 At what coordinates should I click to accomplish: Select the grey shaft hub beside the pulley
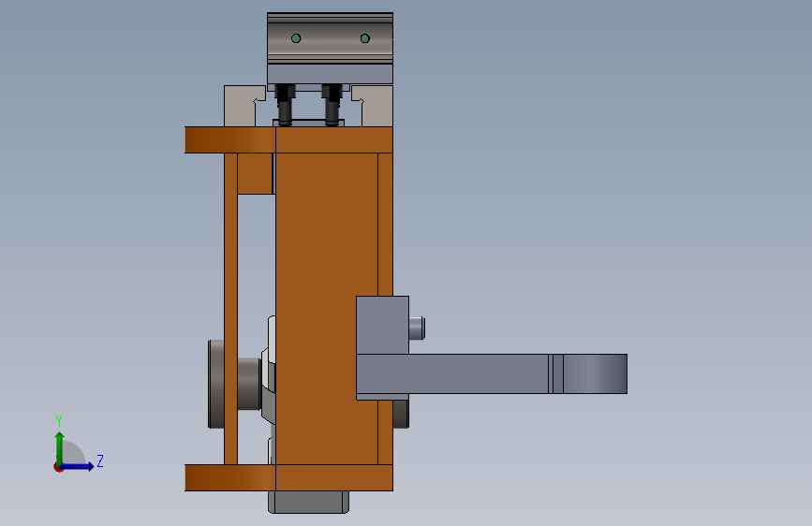pos(249,384)
